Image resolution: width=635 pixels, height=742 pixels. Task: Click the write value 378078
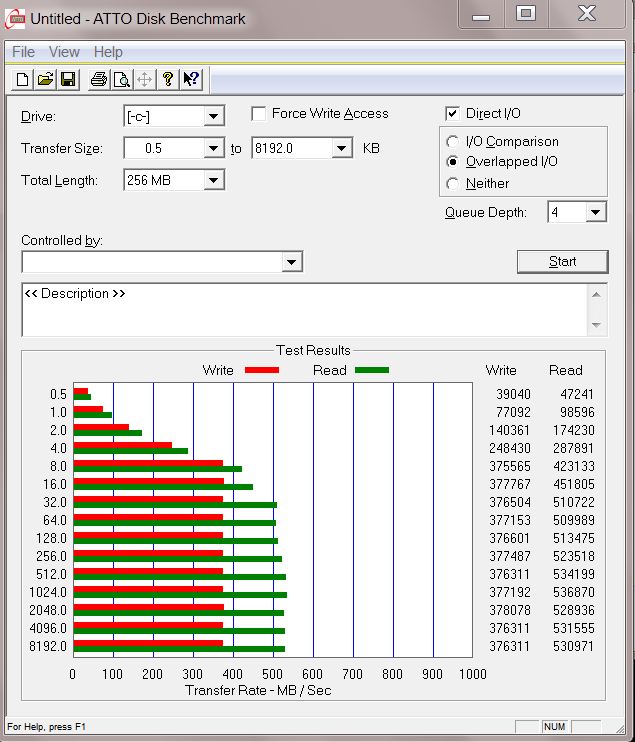coord(510,610)
